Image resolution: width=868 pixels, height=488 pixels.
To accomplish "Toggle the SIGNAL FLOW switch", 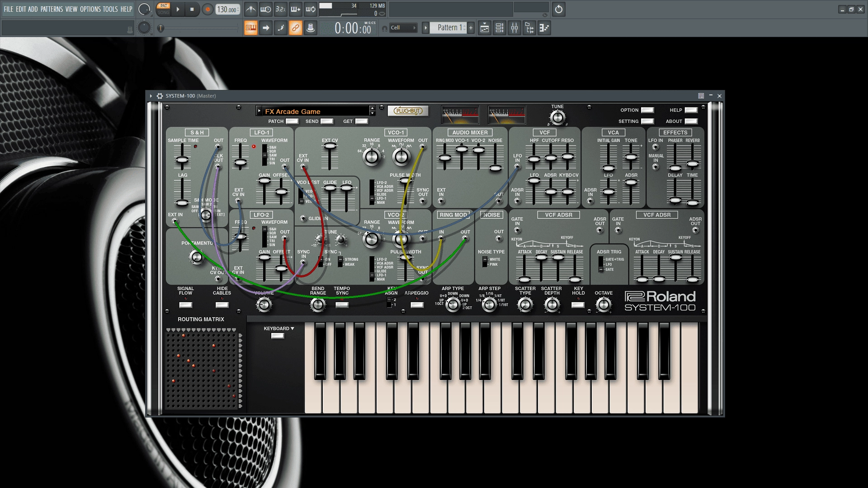I will (x=185, y=305).
